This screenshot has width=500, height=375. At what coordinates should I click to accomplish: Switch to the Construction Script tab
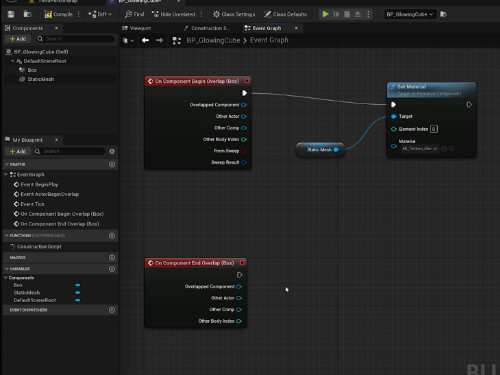(x=206, y=28)
